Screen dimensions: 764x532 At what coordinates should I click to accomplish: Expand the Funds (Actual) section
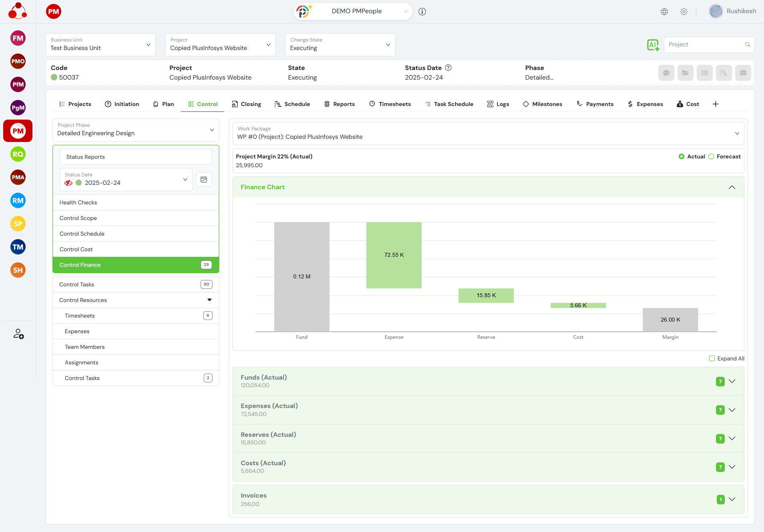[732, 382]
